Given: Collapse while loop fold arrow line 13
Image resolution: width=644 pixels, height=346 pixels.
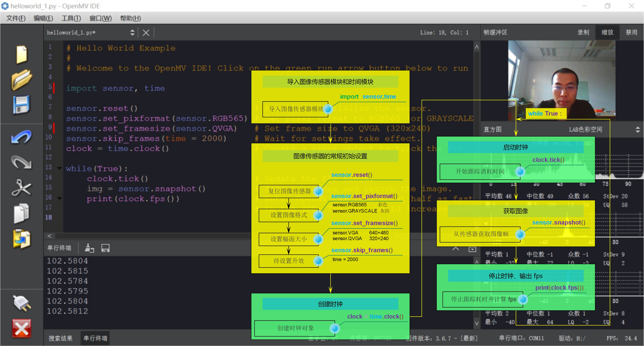Looking at the screenshot, I should [59, 169].
